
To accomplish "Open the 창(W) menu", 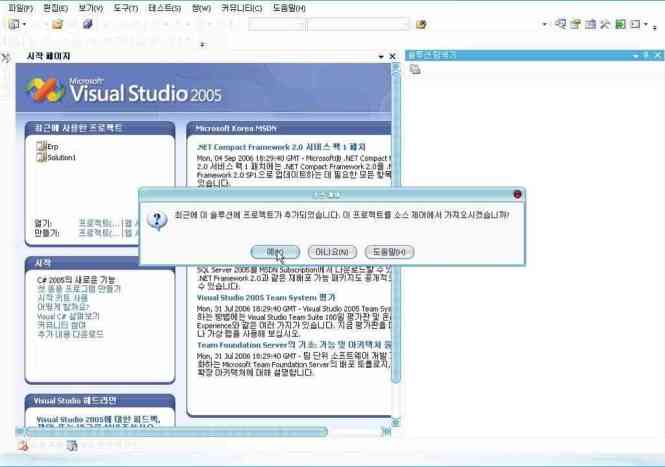I will click(201, 8).
